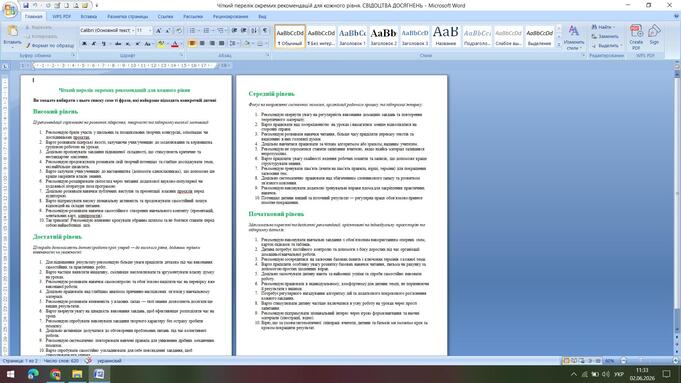Viewport: 681px width, 383px height.
Task: Select the Без интервала style
Action: coord(321,36)
